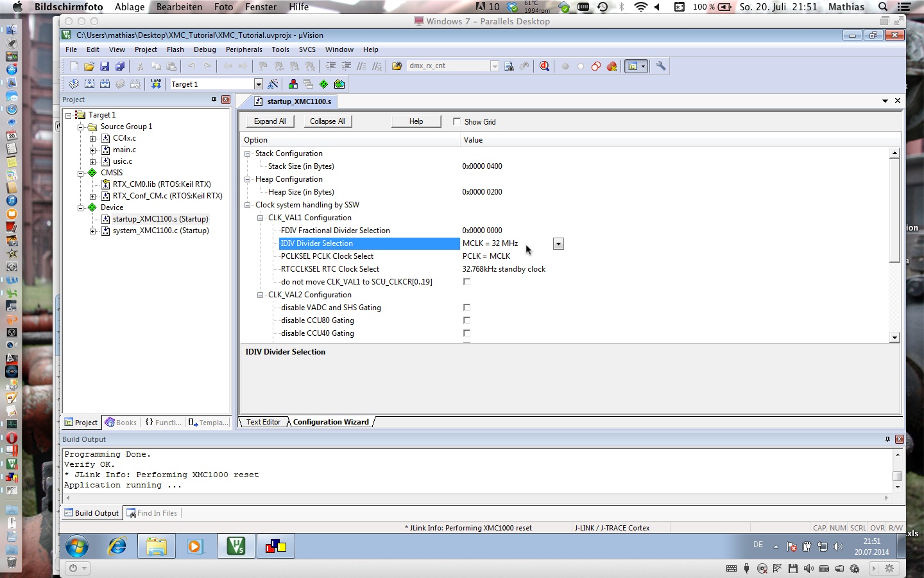Click the Enable/Disable All Breakpoints double-circle icon
This screenshot has width=924, height=578.
(596, 66)
